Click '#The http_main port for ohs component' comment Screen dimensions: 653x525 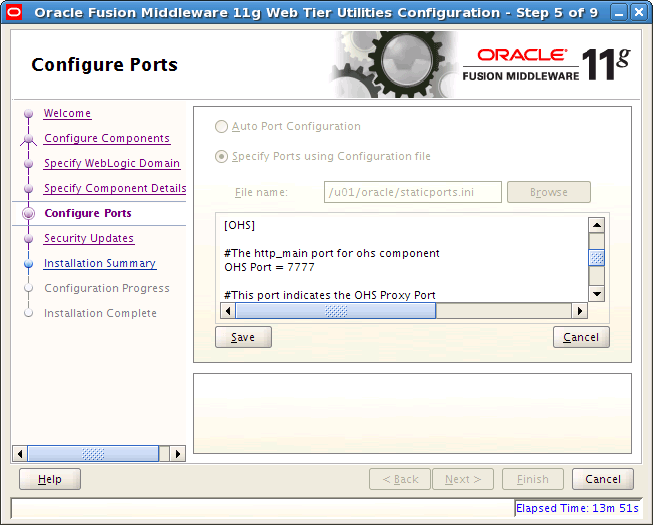pos(331,253)
